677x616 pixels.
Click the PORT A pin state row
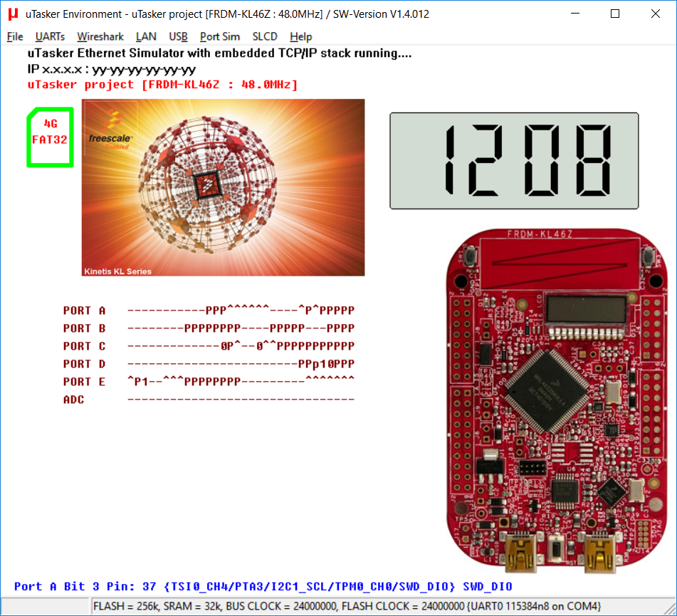click(241, 310)
